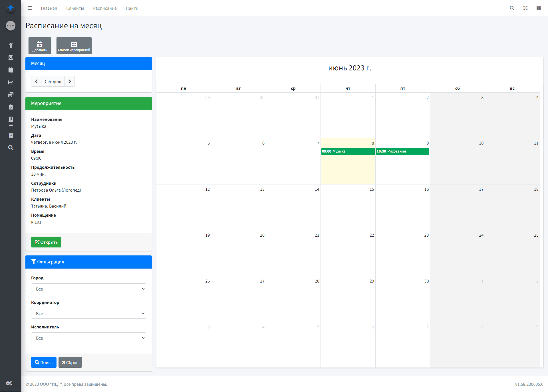
Task: Toggle fullscreen with the expand arrows icon
Action: click(525, 8)
